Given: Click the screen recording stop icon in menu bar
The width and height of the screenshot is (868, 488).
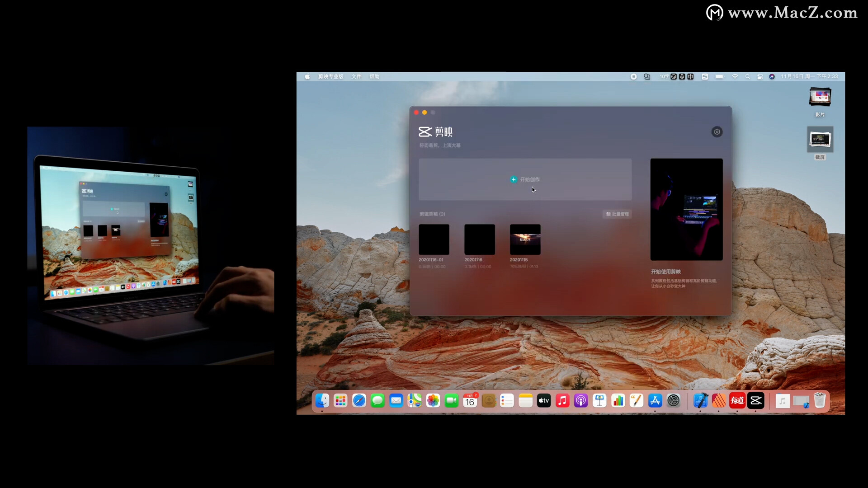Looking at the screenshot, I should (x=633, y=77).
